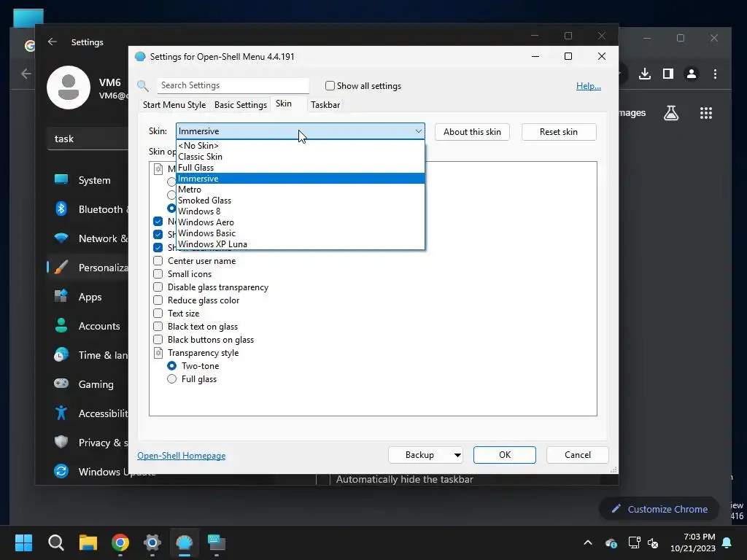The width and height of the screenshot is (747, 560).
Task: Open Network category in Settings sidebar
Action: point(88,238)
